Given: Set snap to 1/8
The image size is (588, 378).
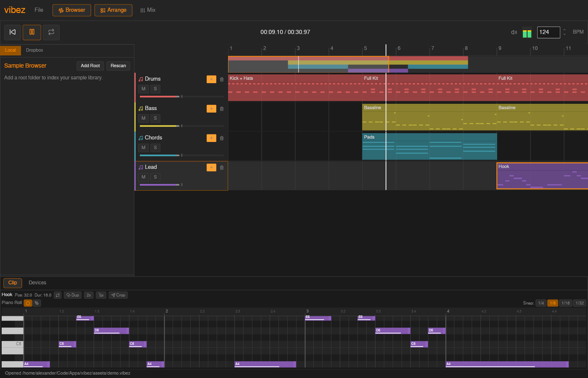Looking at the screenshot, I should coord(553,303).
